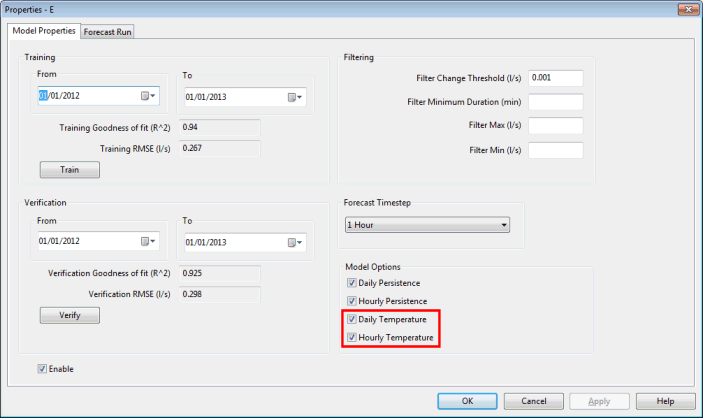Click the Cancel button
The height and width of the screenshot is (418, 703).
(534, 401)
